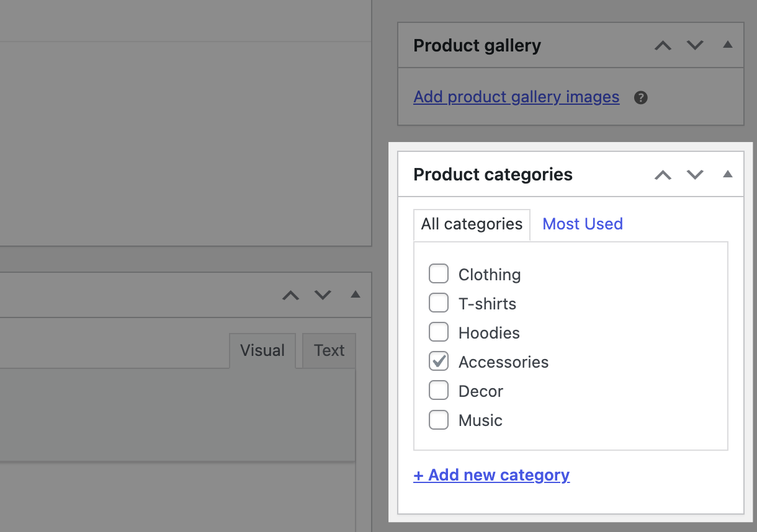Screen dimensions: 757x532
Task: Check the T-shirts category checkbox
Action: click(x=439, y=303)
